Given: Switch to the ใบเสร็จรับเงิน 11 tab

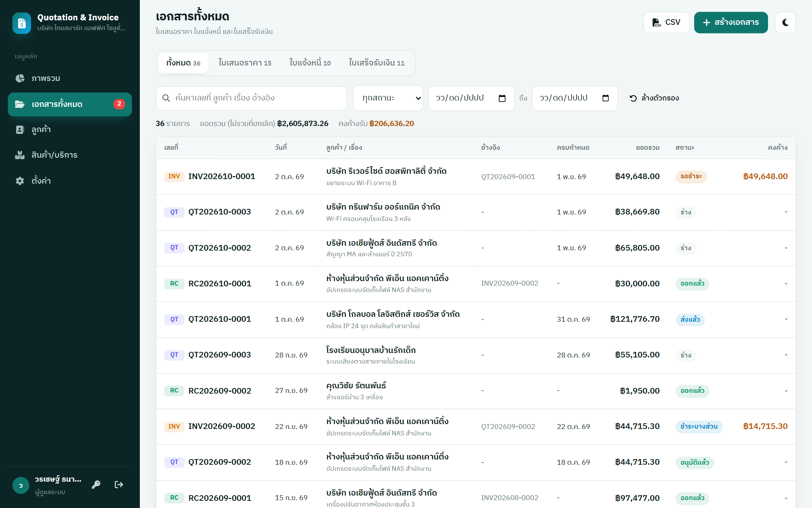Looking at the screenshot, I should (377, 63).
